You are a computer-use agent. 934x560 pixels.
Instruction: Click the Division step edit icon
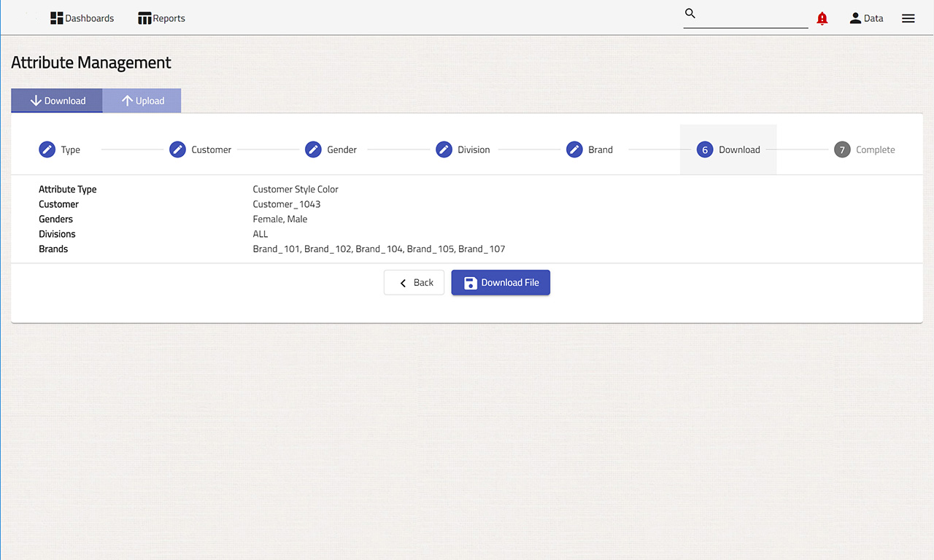pos(444,149)
